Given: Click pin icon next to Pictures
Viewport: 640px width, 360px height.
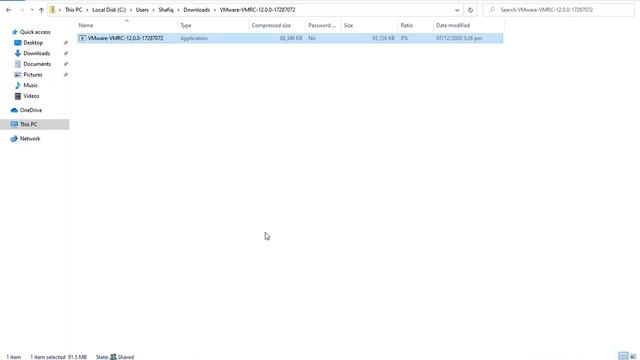Looking at the screenshot, I should point(66,74).
